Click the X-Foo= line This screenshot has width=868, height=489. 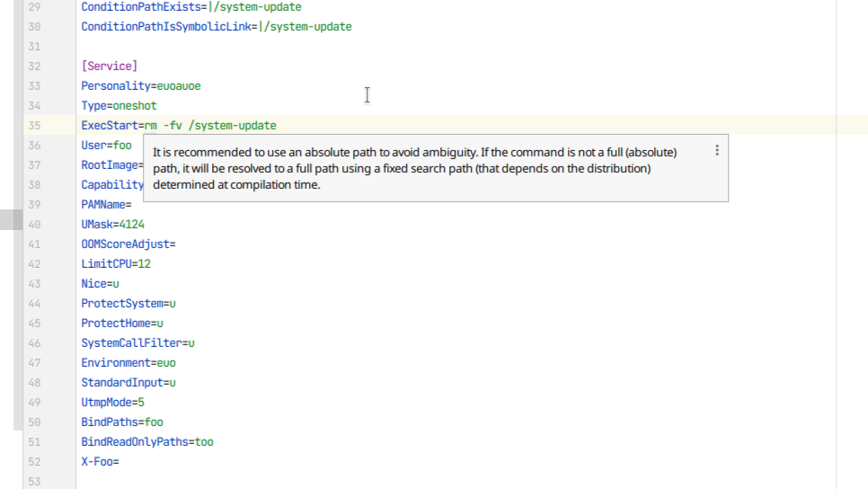[x=101, y=462]
